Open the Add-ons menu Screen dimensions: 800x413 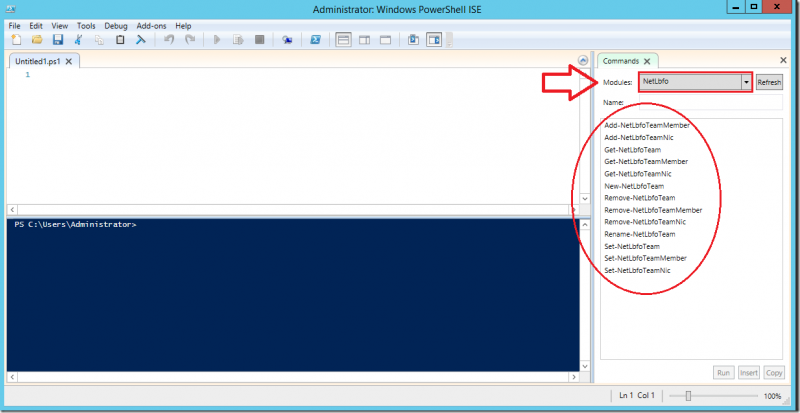tap(151, 26)
